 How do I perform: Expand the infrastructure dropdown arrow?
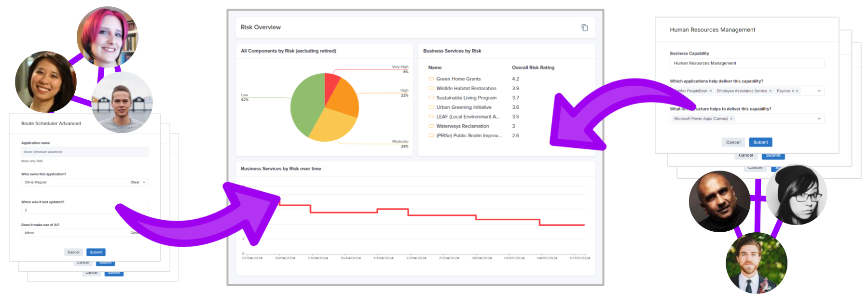(819, 119)
